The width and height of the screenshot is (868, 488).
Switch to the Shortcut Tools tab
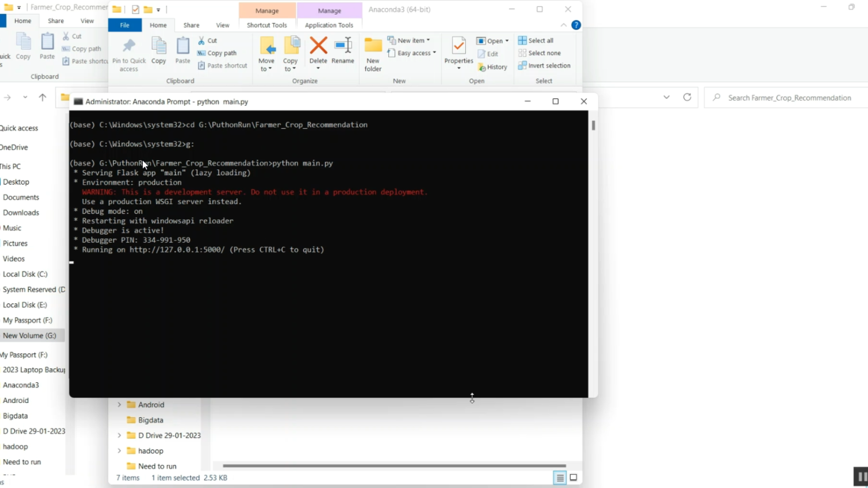click(x=267, y=25)
